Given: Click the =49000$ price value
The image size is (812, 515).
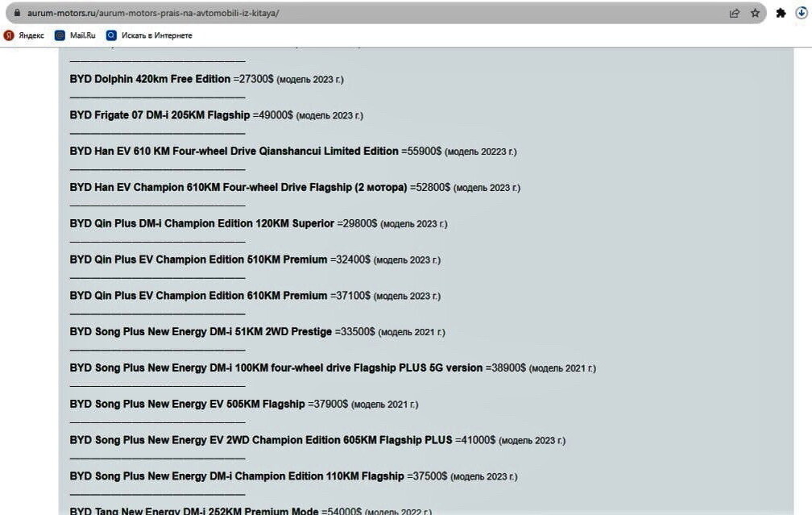Looking at the screenshot, I should click(x=273, y=115).
